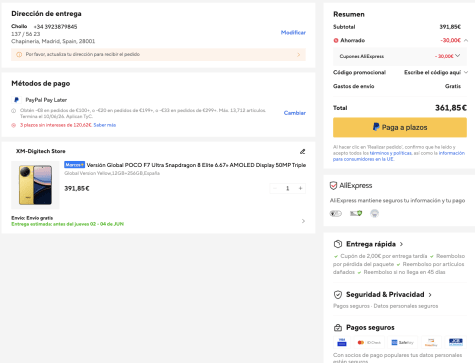Click the warning icon in address banner
This screenshot has width=475, height=363.
[19, 54]
